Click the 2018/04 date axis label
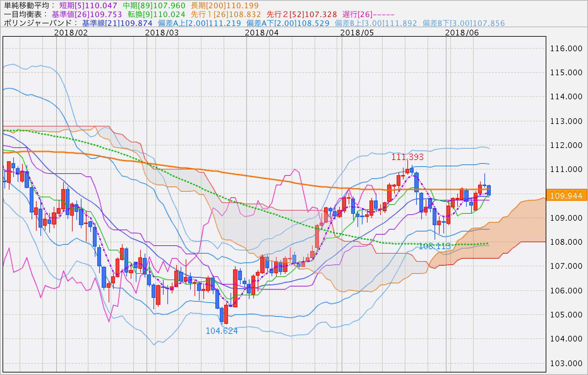 [x=262, y=33]
